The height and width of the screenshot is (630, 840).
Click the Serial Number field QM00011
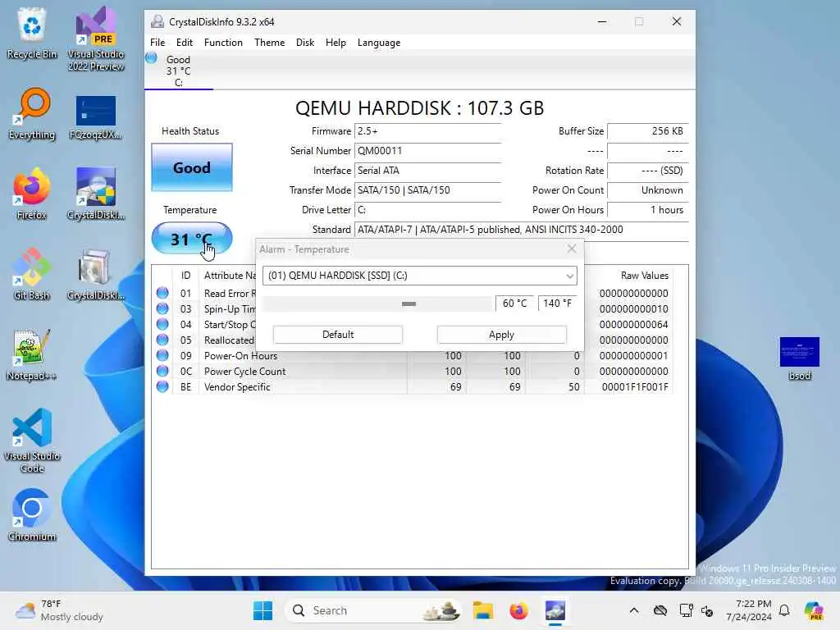(427, 151)
